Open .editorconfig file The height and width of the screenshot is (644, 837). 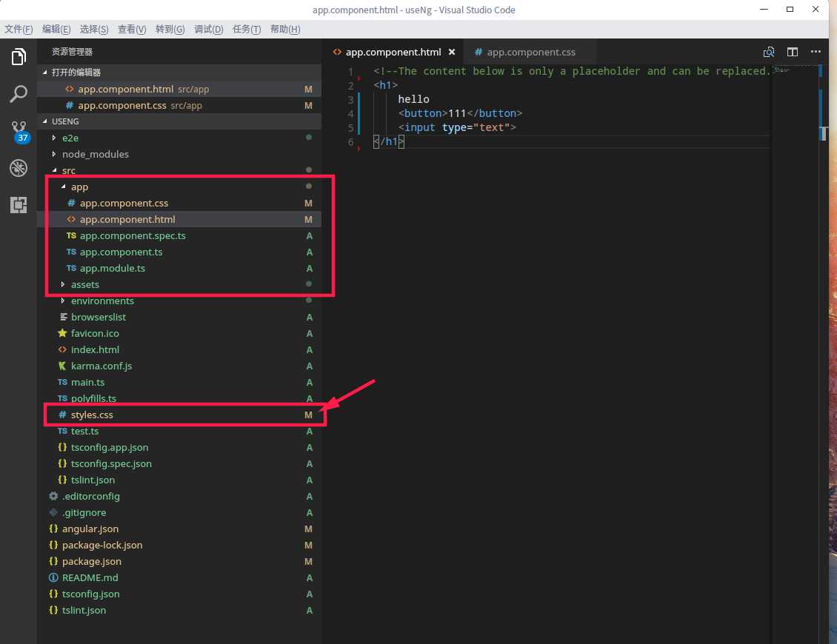[179, 496]
